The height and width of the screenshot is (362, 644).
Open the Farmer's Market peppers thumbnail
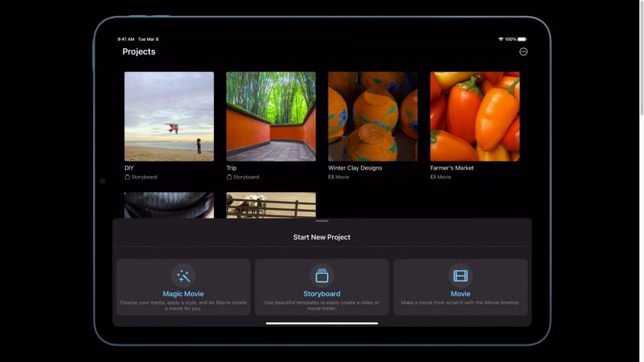(475, 116)
